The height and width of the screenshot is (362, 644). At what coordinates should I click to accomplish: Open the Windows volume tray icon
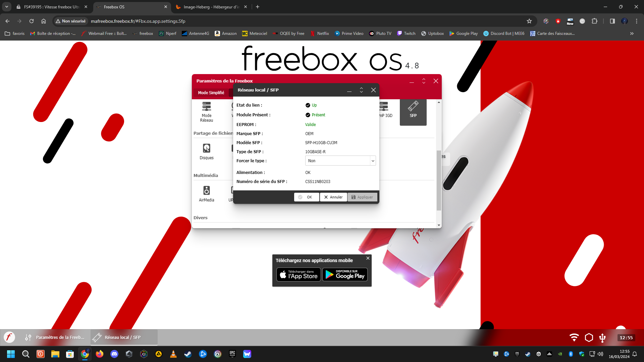coord(600,354)
